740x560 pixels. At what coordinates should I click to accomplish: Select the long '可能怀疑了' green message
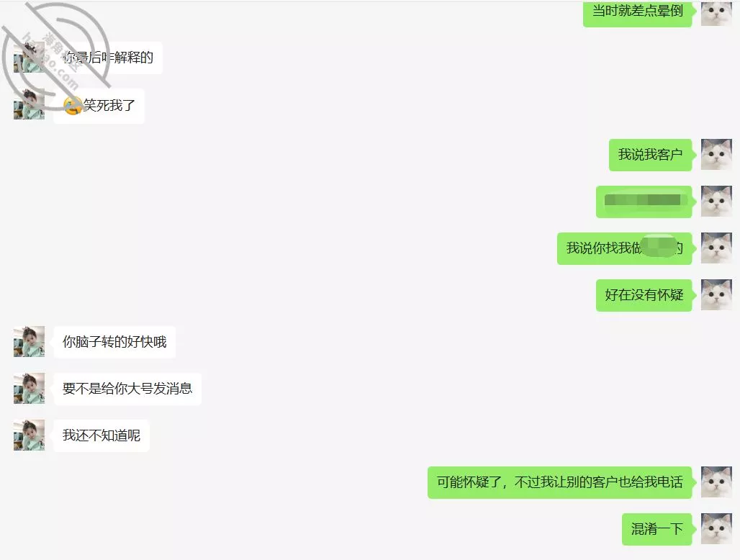point(561,482)
